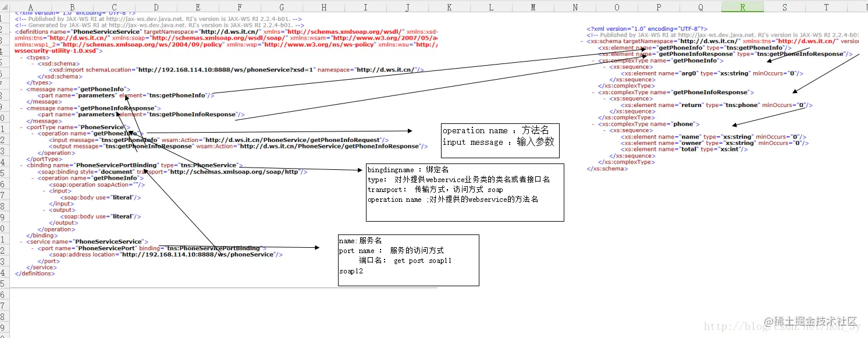
Task: Select column Q header
Action: point(700,6)
